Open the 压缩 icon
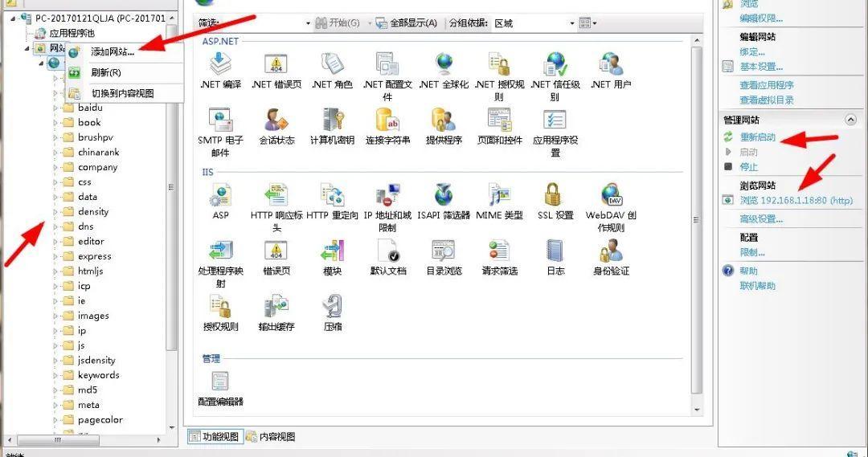 (x=332, y=307)
